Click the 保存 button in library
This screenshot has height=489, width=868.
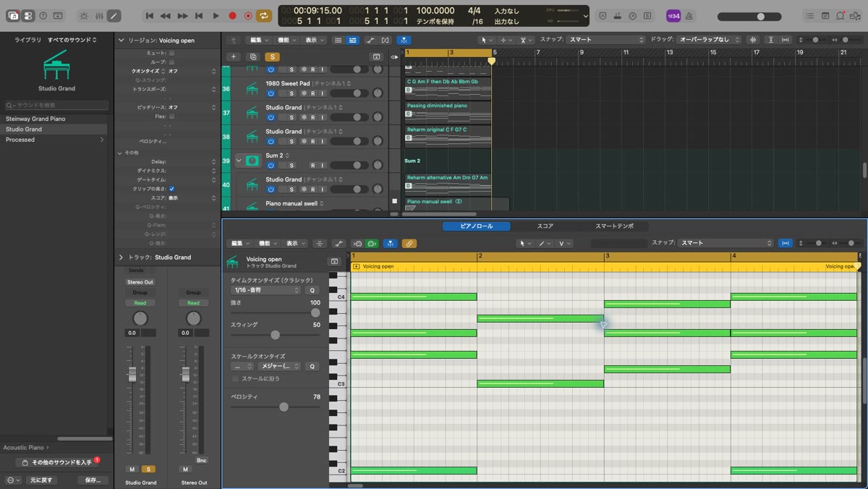click(93, 480)
